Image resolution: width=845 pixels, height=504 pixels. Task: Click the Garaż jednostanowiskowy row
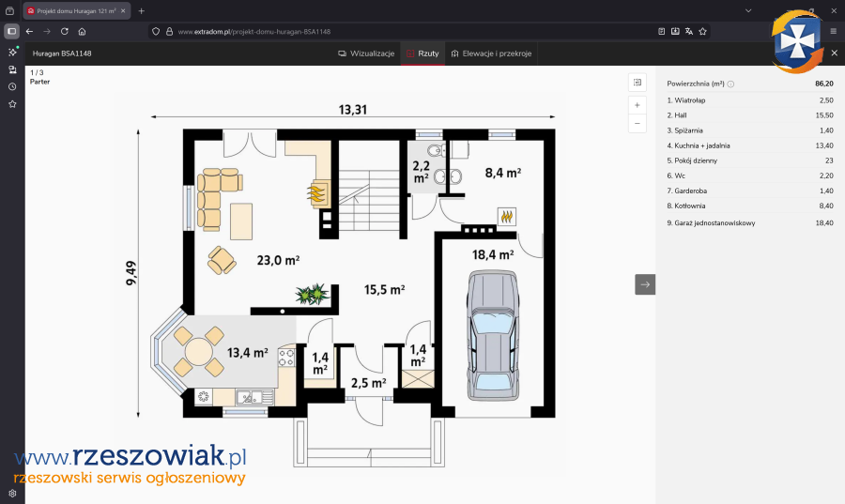coord(749,223)
